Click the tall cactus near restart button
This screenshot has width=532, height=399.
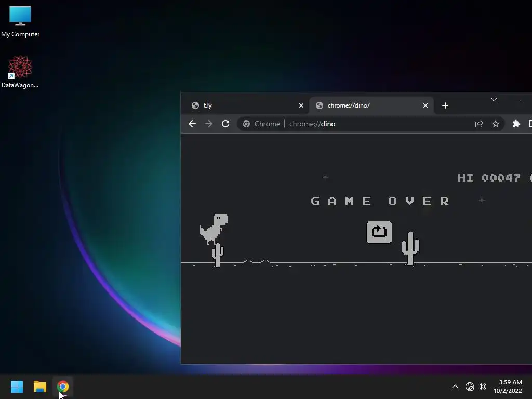coord(410,249)
